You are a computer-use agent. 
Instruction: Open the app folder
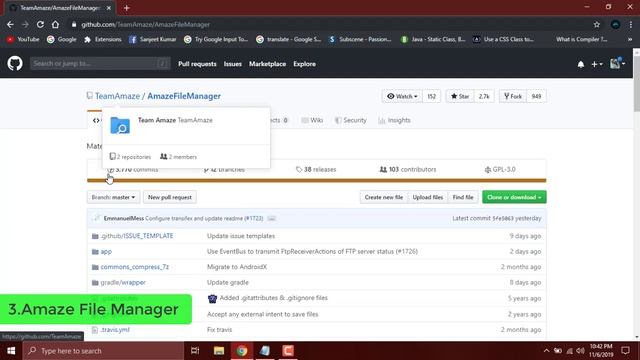(106, 251)
